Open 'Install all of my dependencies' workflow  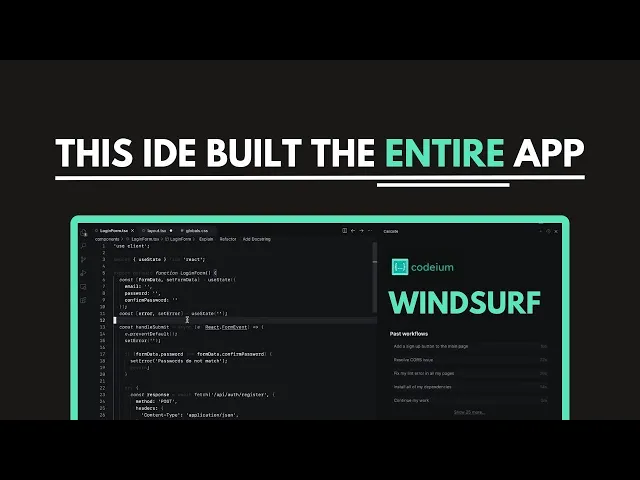[x=469, y=387]
